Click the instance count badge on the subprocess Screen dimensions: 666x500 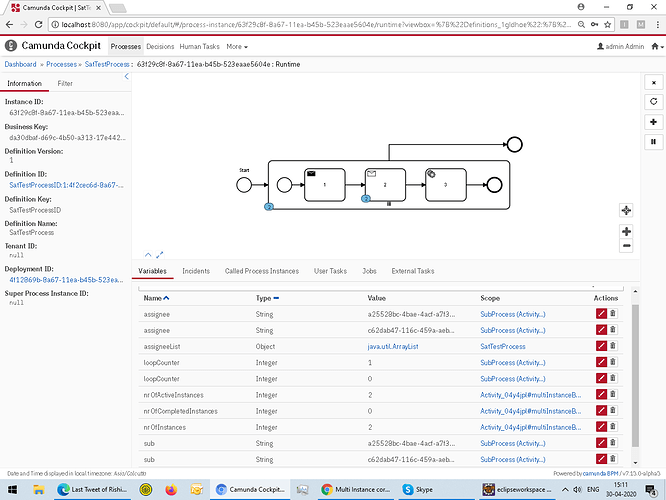[269, 207]
